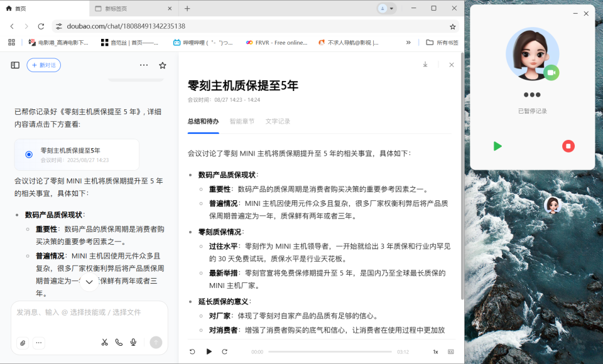The image size is (603, 364).
Task: Open the 所有书签 folder
Action: click(442, 43)
